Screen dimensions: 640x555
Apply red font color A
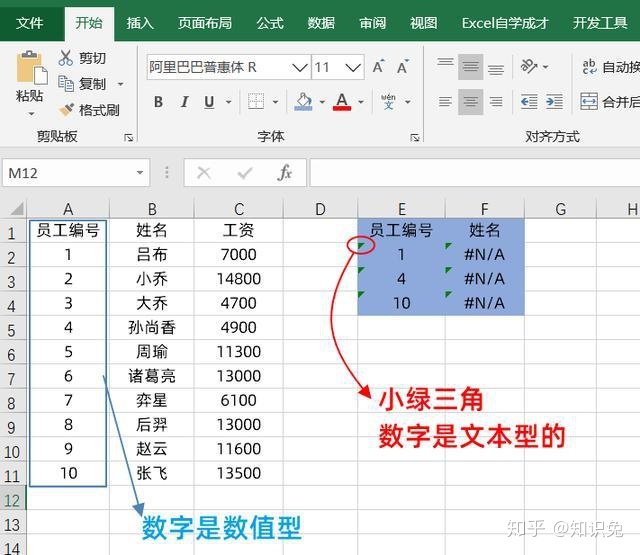[342, 102]
